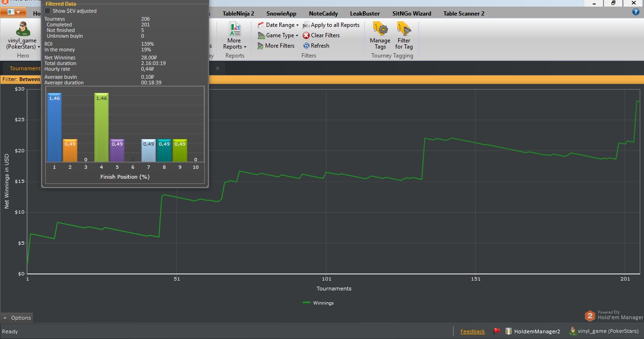Click the light blue finish position 7 bar

pyautogui.click(x=149, y=150)
